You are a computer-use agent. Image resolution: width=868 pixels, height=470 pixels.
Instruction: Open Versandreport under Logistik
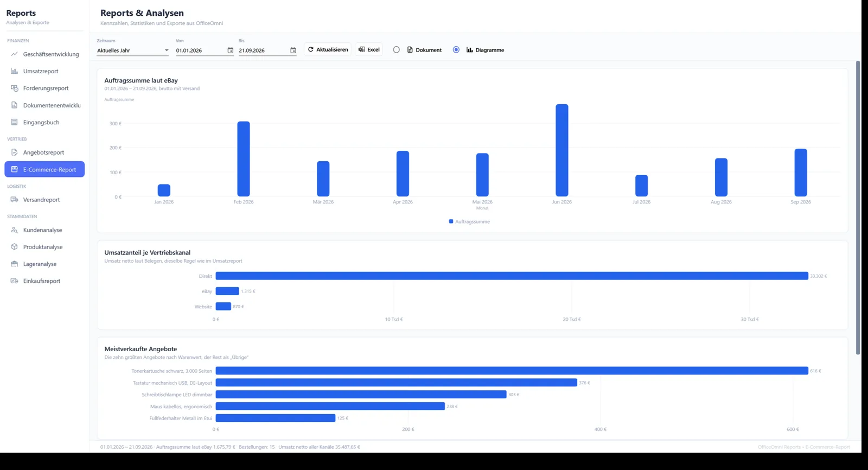44,200
